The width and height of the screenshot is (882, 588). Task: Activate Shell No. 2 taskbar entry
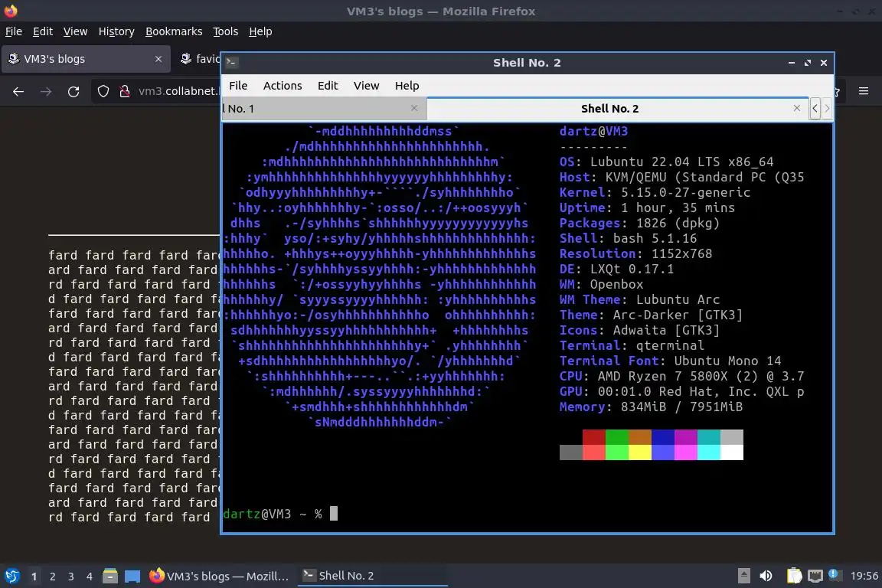click(x=372, y=576)
